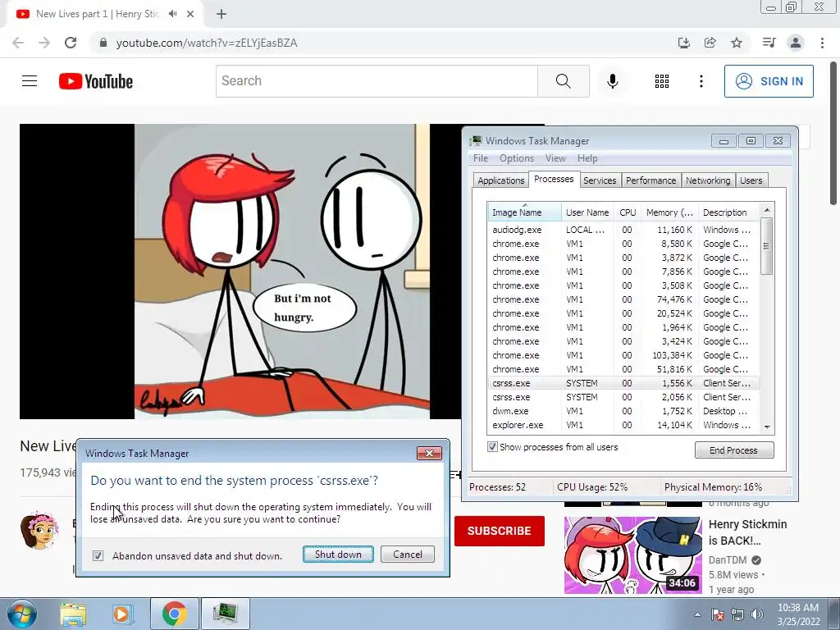Click the YouTube search magnifier button

tap(563, 81)
